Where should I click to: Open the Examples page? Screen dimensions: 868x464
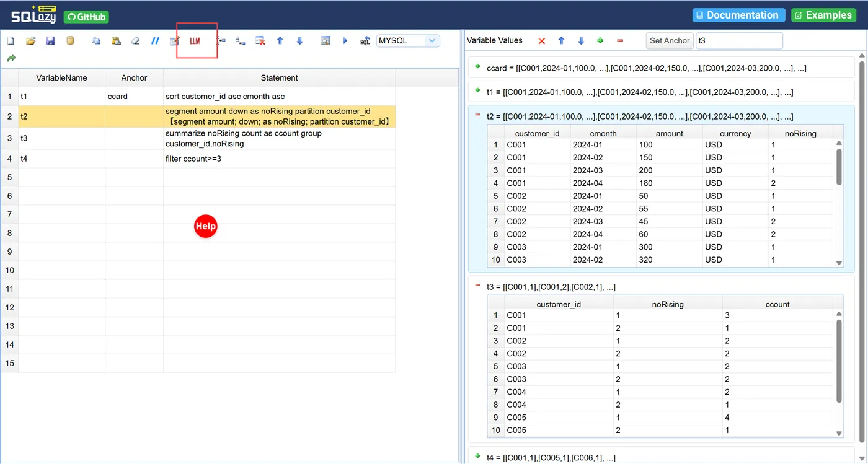click(x=823, y=15)
